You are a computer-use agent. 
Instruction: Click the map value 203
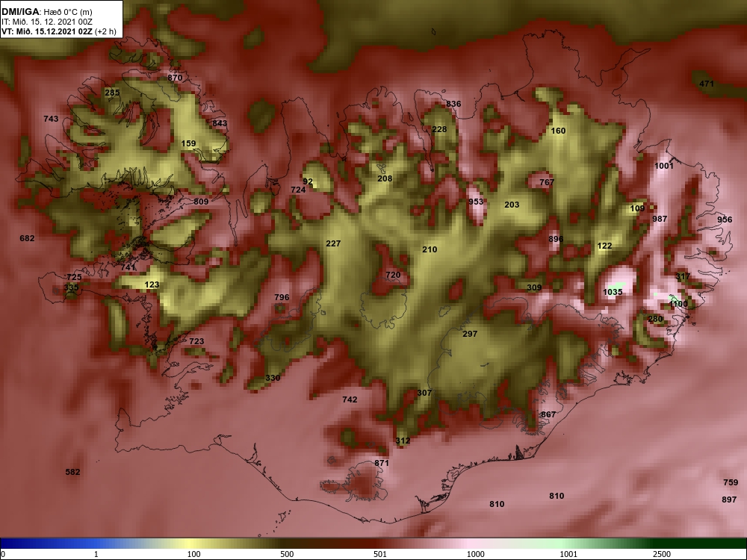point(512,205)
